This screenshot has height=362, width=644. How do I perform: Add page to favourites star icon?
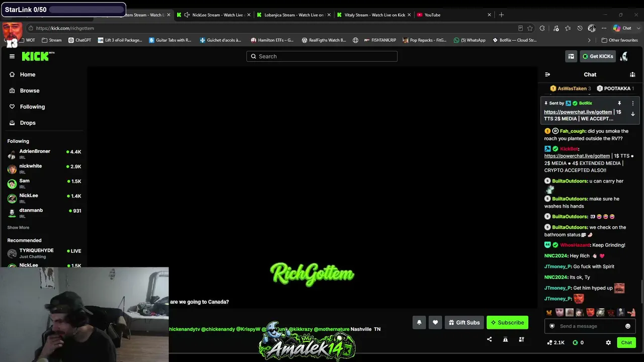pos(530,28)
